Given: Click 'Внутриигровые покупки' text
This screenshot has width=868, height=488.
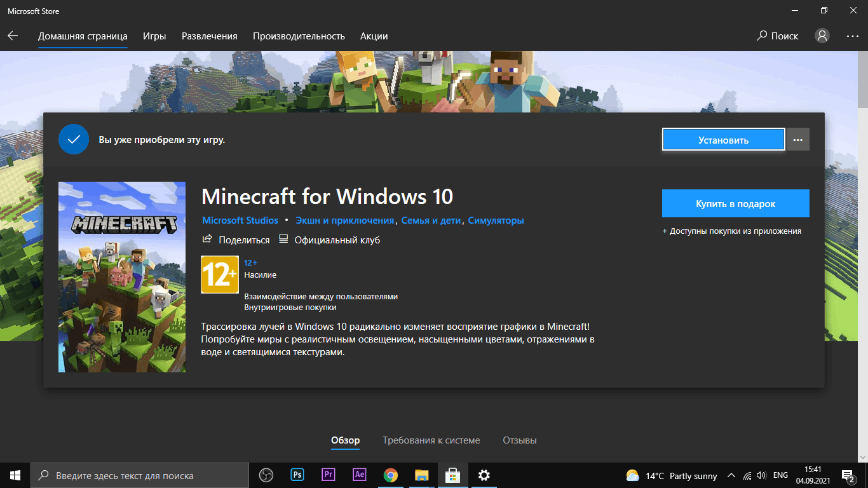Looking at the screenshot, I should 290,308.
